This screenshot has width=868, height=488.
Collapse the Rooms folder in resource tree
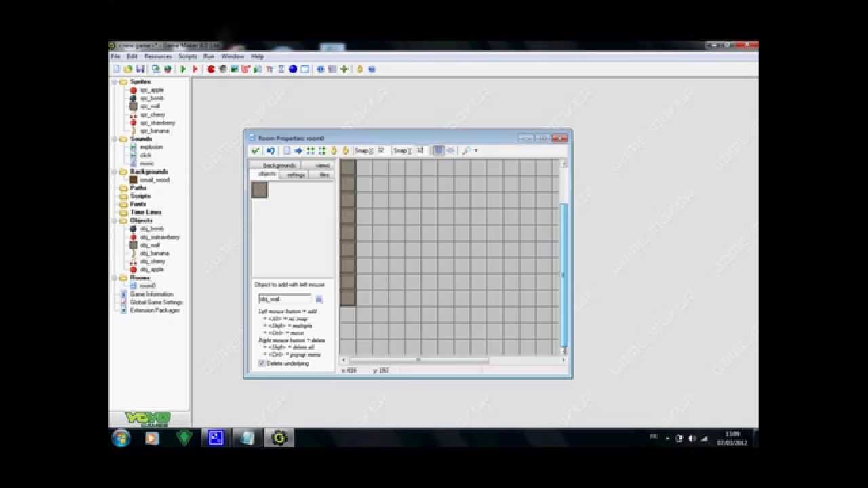(x=115, y=277)
